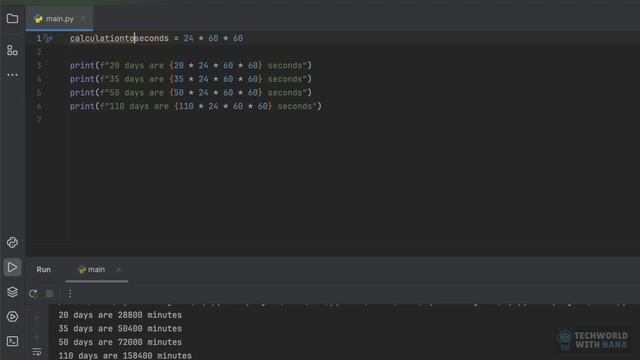The image size is (640, 360).
Task: Open Run panel more options menu
Action: click(70, 293)
